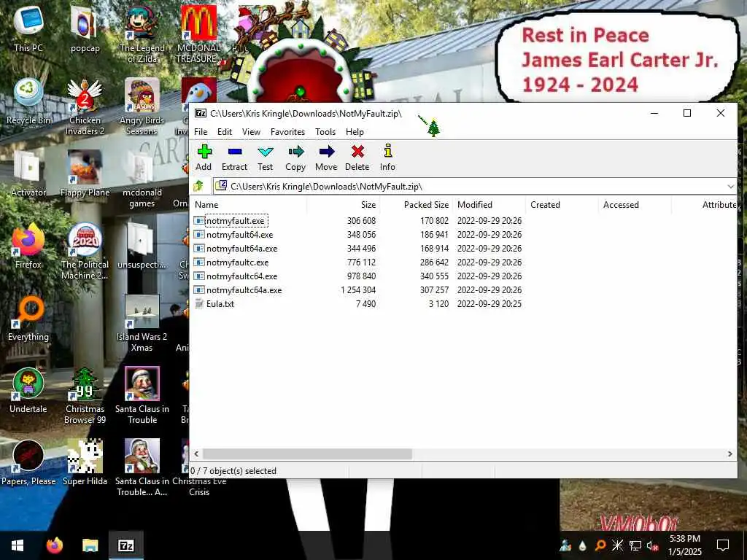Select The Political Machine 2020 shortcut
747x560 pixels.
click(x=85, y=252)
